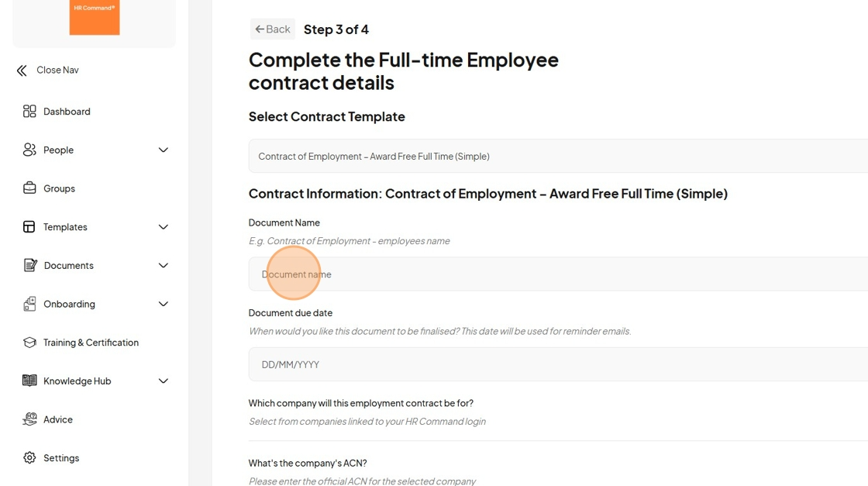Viewport: 868px width, 486px height.
Task: Open the Select Contract Template dropdown
Action: [558, 156]
